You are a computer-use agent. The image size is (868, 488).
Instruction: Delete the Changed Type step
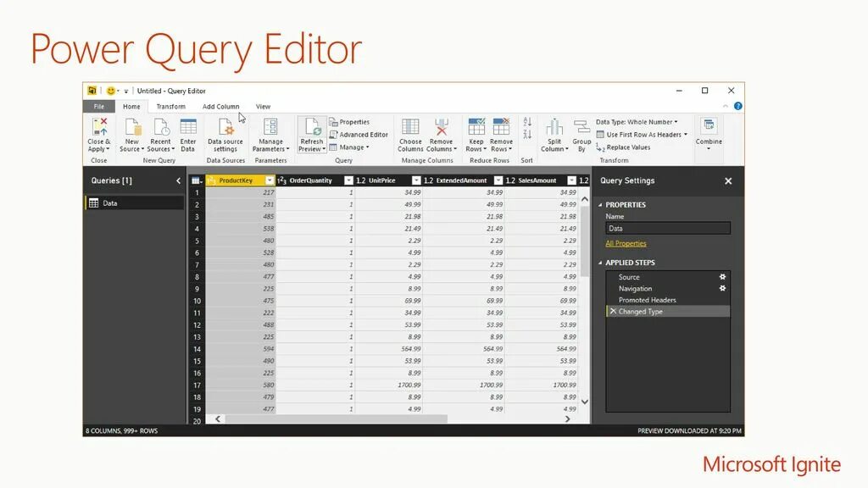click(613, 312)
